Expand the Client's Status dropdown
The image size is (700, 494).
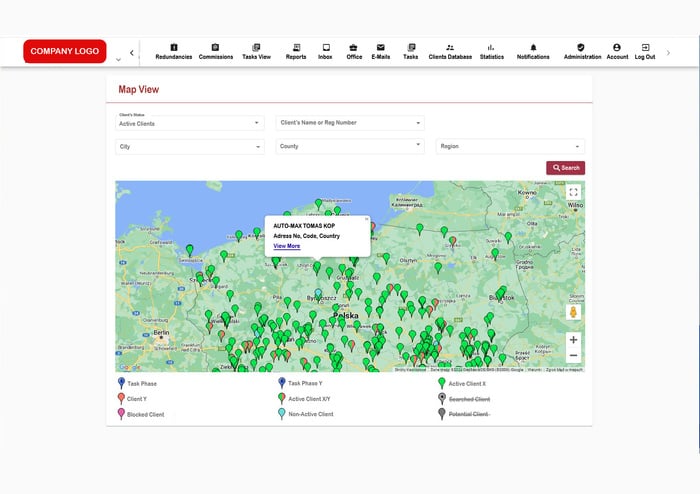[x=190, y=124]
